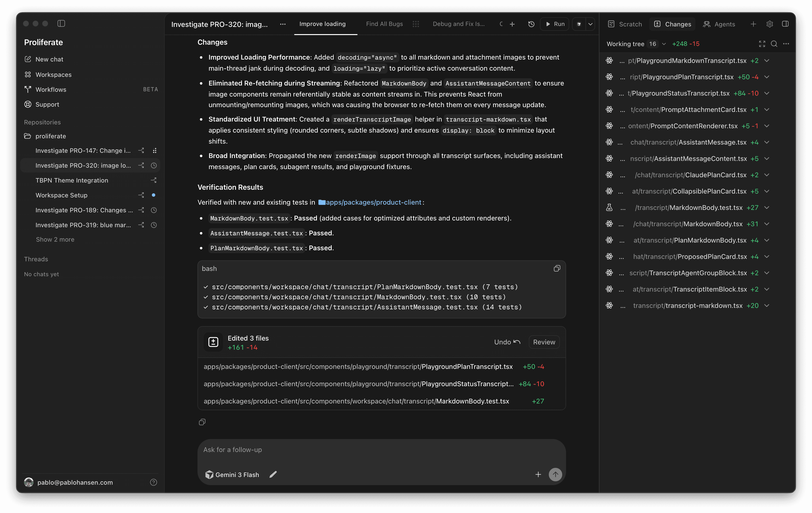812x513 pixels.
Task: Click drag handle icon on PRO-147 row
Action: pyautogui.click(x=155, y=151)
